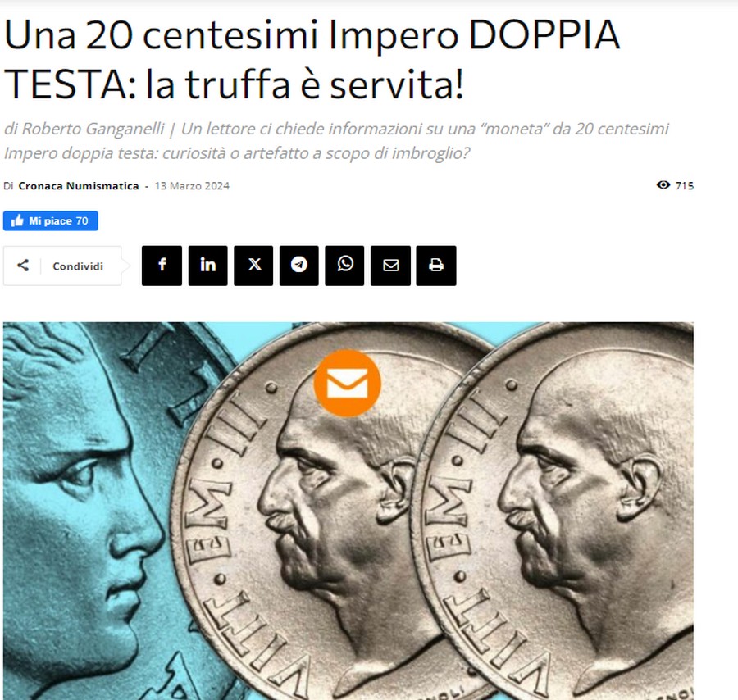Send article by email icon
This screenshot has height=700, width=738.
390,266
